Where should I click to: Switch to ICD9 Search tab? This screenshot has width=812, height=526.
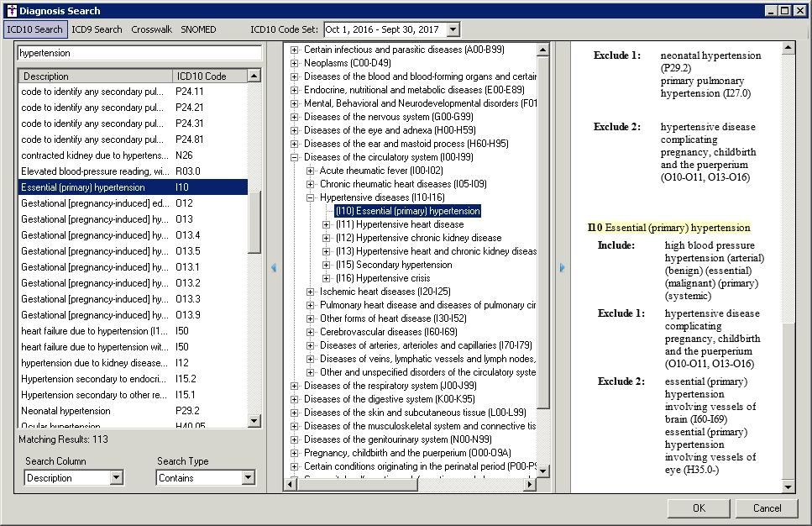(97, 29)
